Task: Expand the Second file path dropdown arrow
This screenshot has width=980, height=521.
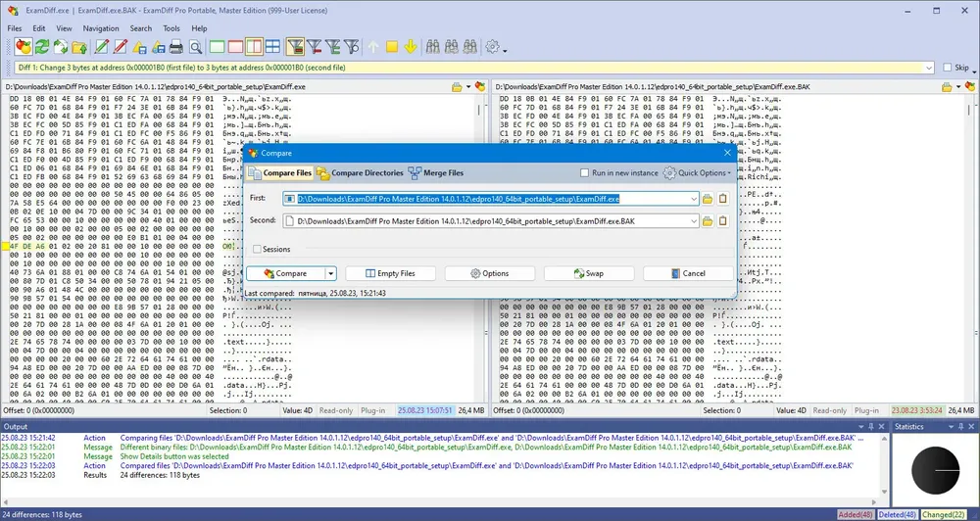Action: pos(693,221)
